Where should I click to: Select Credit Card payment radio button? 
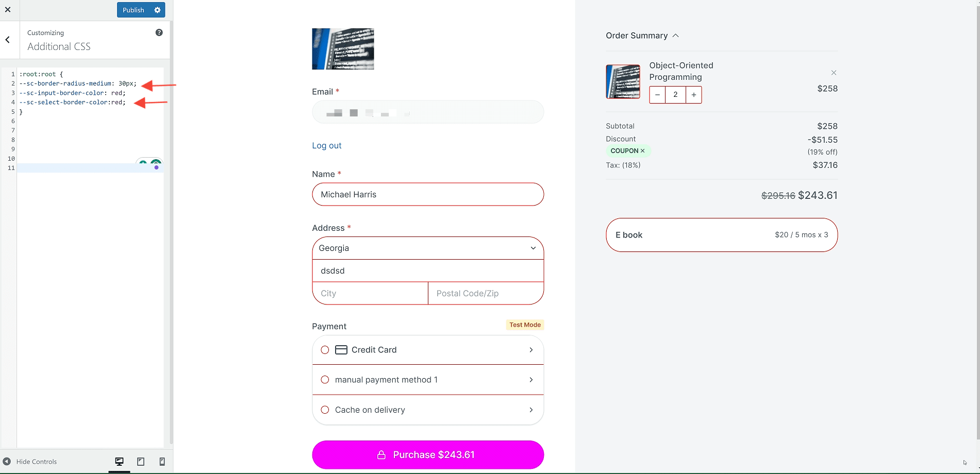pyautogui.click(x=325, y=350)
